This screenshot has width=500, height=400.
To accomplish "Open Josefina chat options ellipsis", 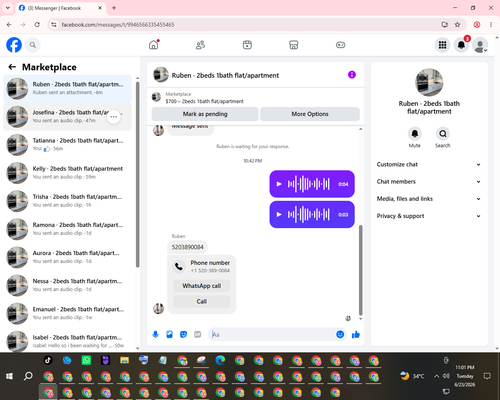I will [114, 117].
